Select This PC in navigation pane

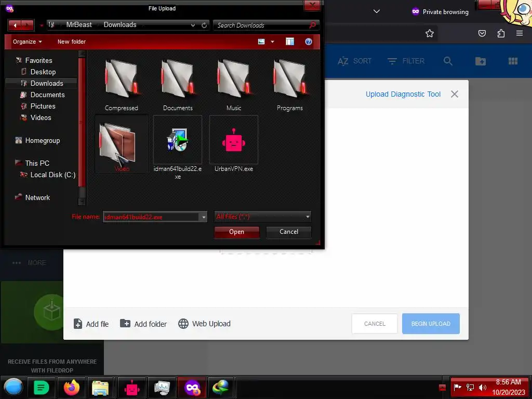coord(37,163)
